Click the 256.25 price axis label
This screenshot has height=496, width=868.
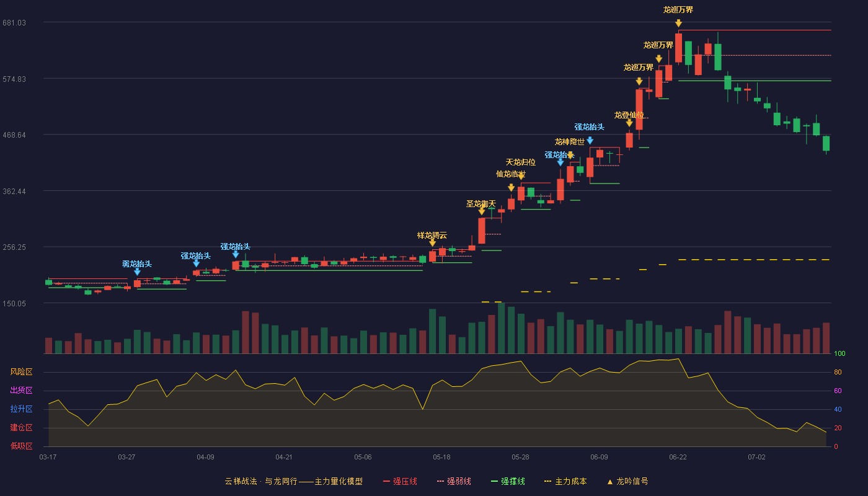14,247
